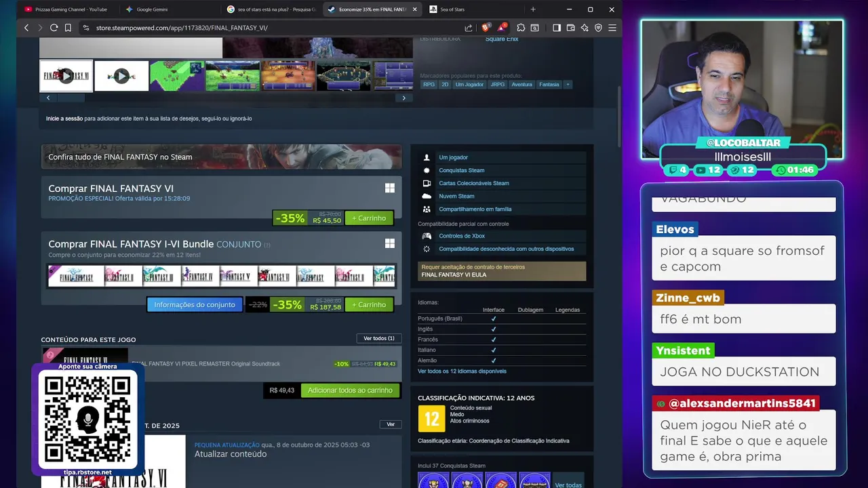868x488 pixels.
Task: Open Leo AI sparkle icon
Action: [585, 28]
